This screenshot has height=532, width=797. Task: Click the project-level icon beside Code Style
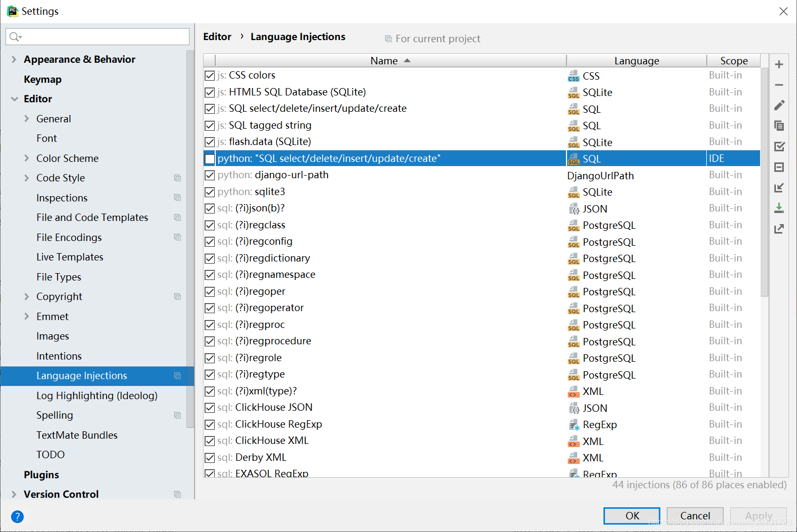pyautogui.click(x=177, y=178)
